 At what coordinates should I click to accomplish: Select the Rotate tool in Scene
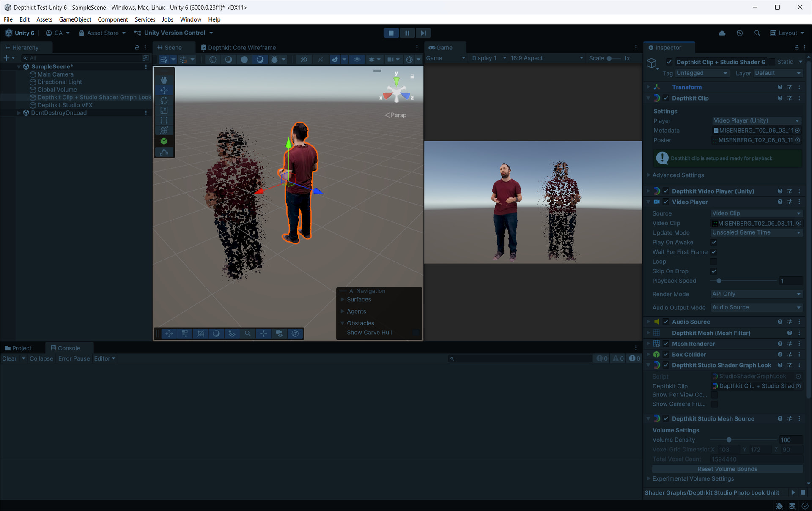tap(164, 100)
